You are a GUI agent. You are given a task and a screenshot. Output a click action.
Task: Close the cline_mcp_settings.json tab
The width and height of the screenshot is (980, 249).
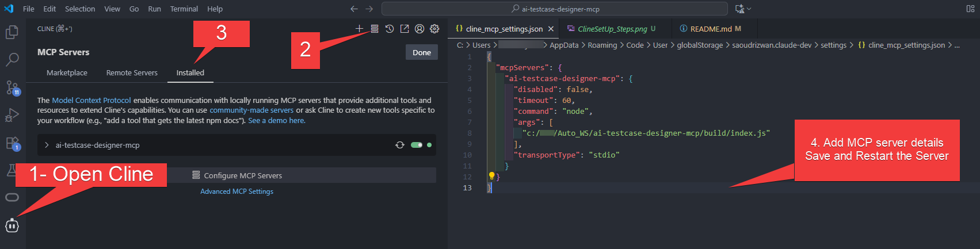[551, 29]
